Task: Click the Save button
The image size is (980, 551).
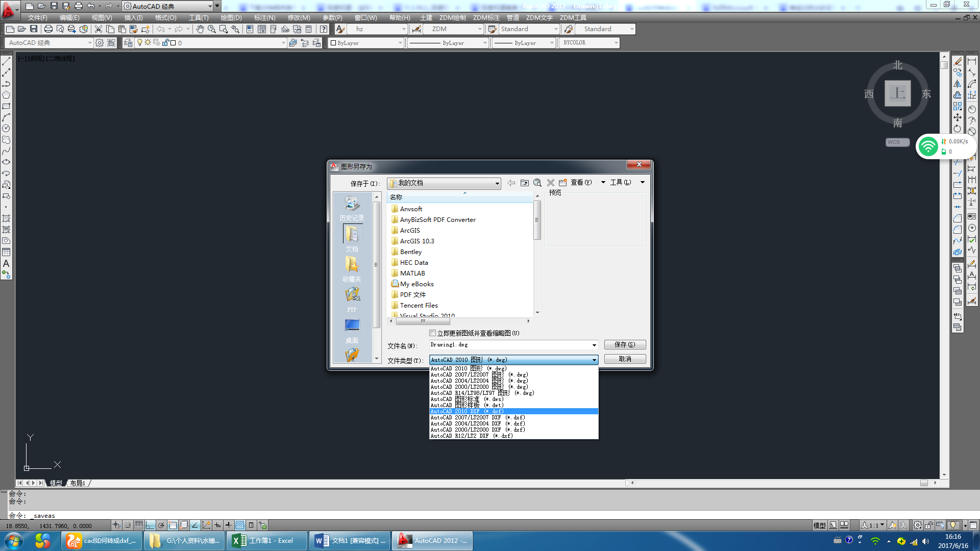Action: click(x=625, y=345)
